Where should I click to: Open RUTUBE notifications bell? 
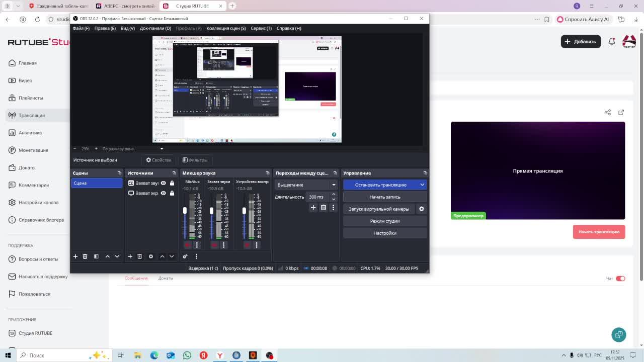coord(612,42)
